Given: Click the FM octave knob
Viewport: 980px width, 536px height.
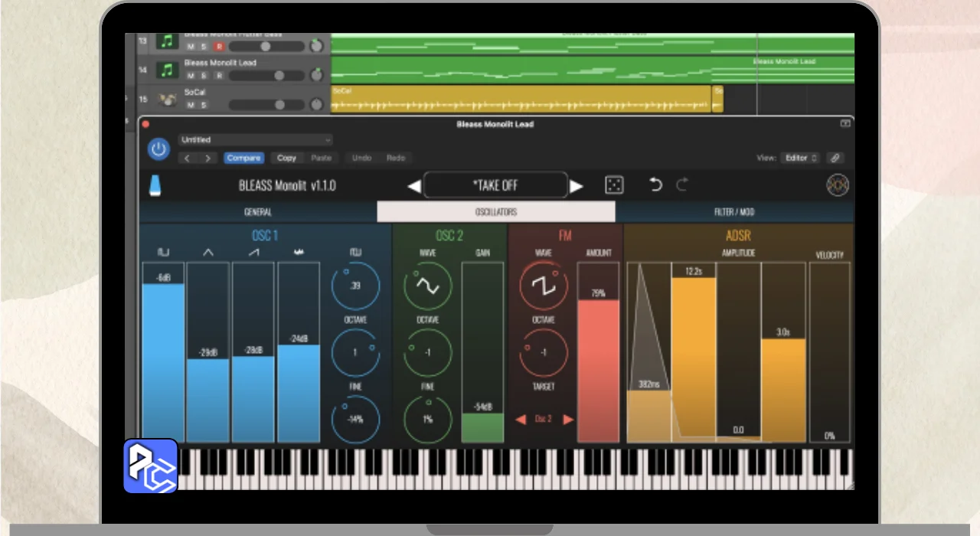Looking at the screenshot, I should pos(544,352).
